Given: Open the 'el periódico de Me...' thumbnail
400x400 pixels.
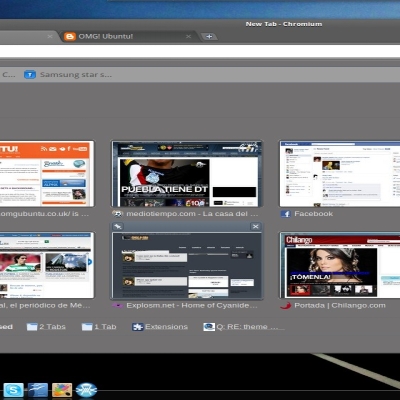Looking at the screenshot, I should click(x=47, y=265).
